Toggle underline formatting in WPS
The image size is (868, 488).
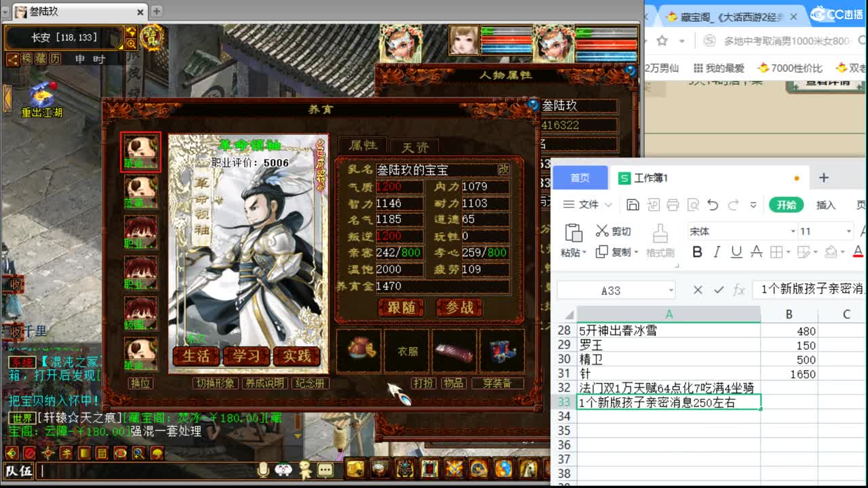[x=736, y=252]
